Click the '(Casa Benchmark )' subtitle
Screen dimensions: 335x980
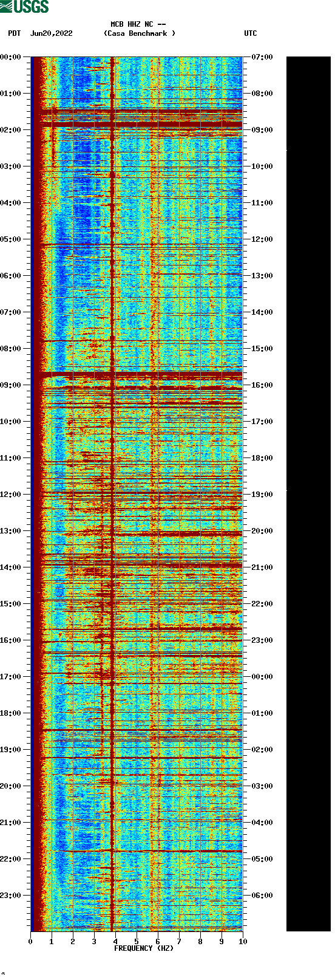click(140, 33)
